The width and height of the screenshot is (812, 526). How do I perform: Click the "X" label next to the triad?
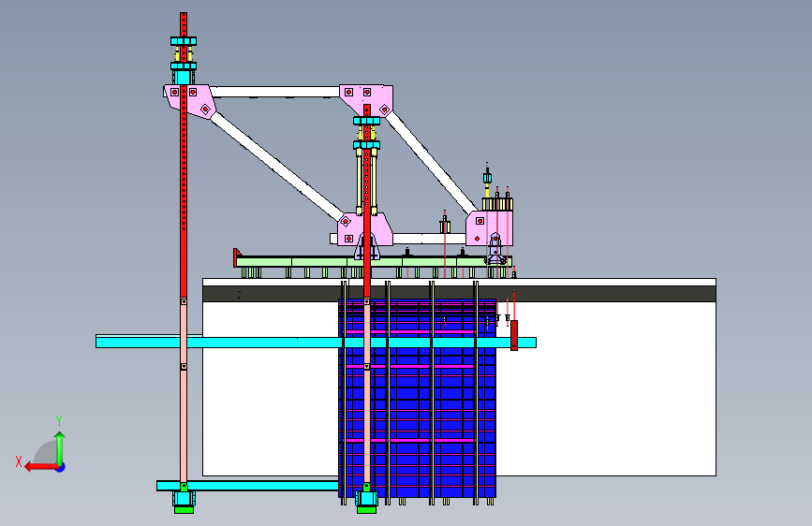point(19,461)
